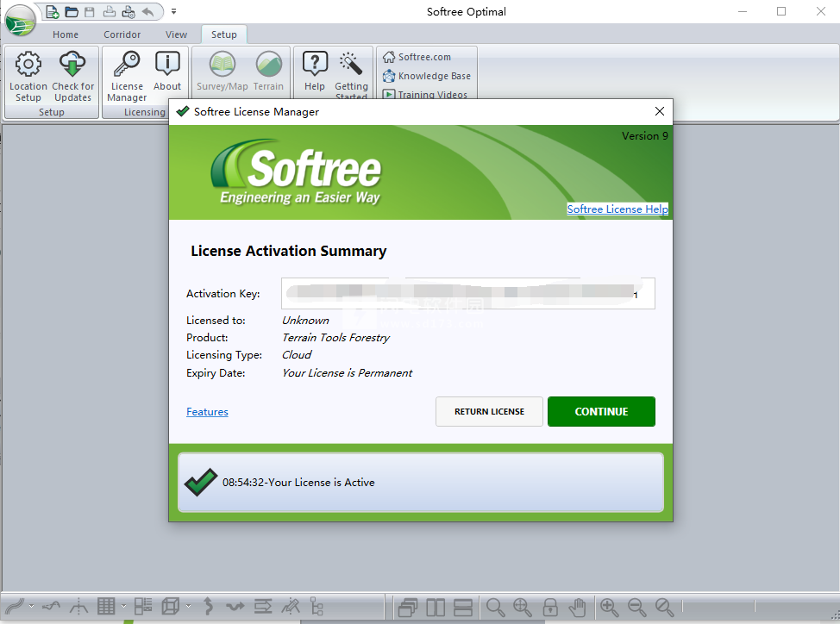Click the Open folder icon in quick access
The height and width of the screenshot is (624, 840).
[72, 12]
